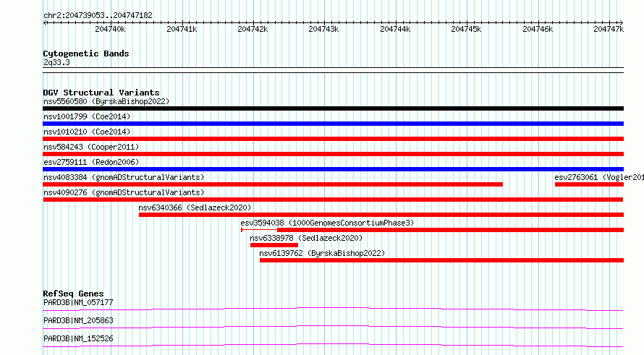Screen dimensions: 644x355
Task: Select the blue nsv1001799 Coe2014 bar
Action: [x=333, y=124]
